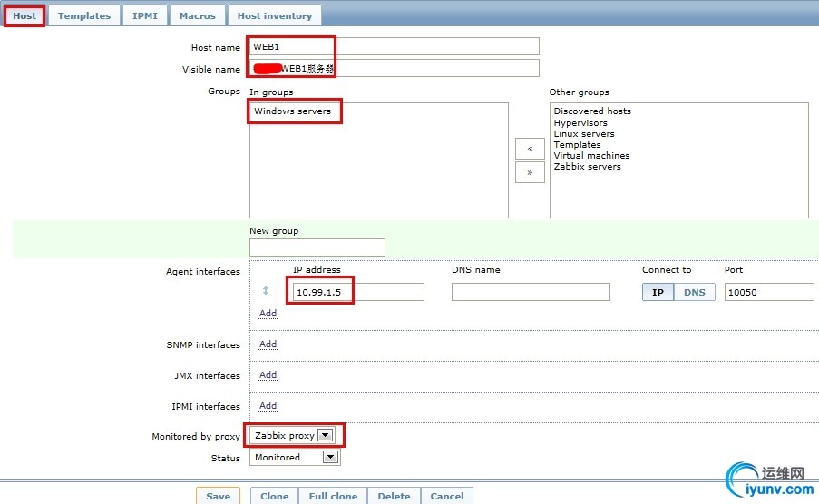Select Windows servers in In groups list
The image size is (819, 504).
pos(292,111)
